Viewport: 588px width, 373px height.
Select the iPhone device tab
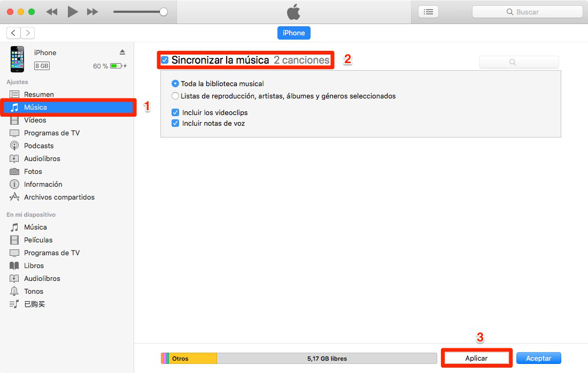coord(293,33)
